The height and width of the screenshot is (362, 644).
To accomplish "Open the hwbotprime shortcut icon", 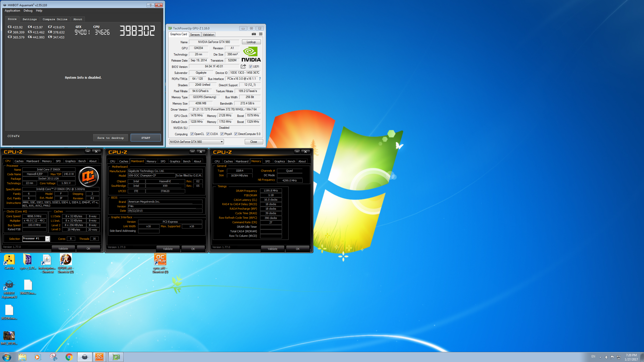I will tap(47, 263).
